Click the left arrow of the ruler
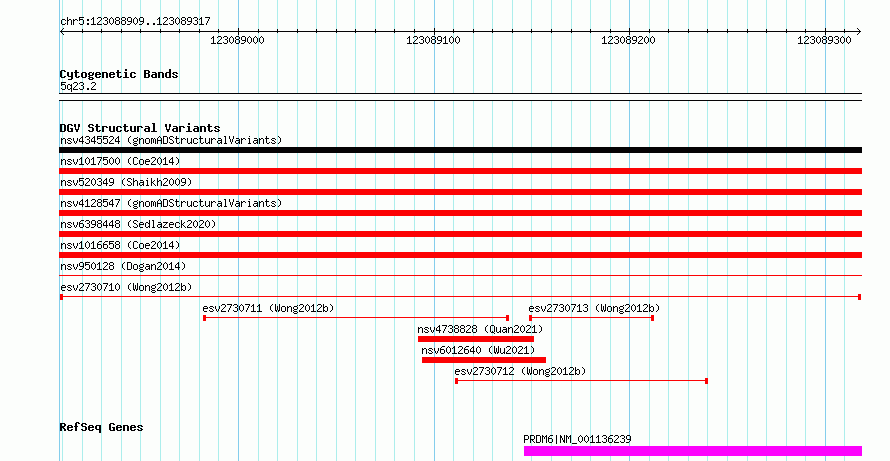Screen dimensions: 890x461 (x=62, y=32)
